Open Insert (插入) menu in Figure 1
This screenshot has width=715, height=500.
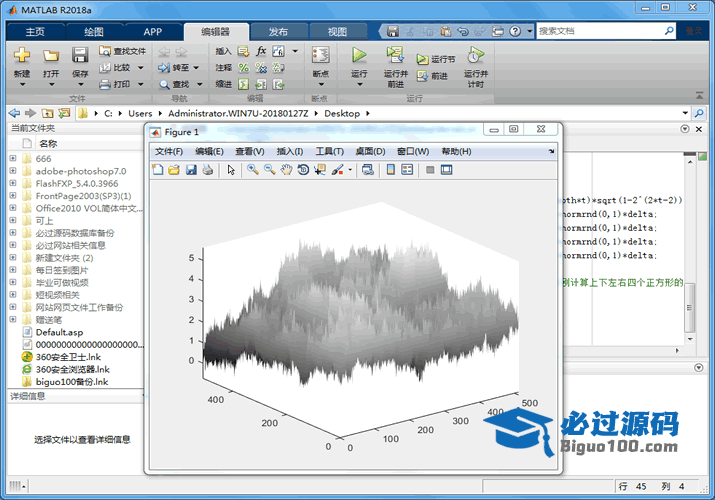click(290, 151)
